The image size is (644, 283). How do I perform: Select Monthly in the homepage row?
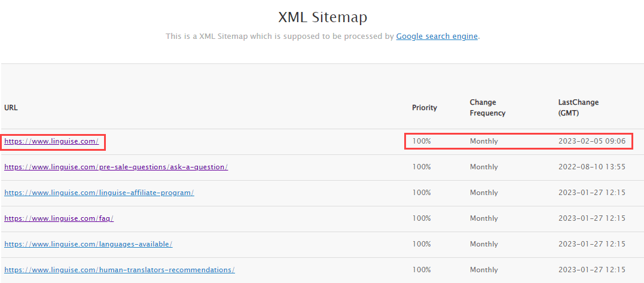pos(484,141)
